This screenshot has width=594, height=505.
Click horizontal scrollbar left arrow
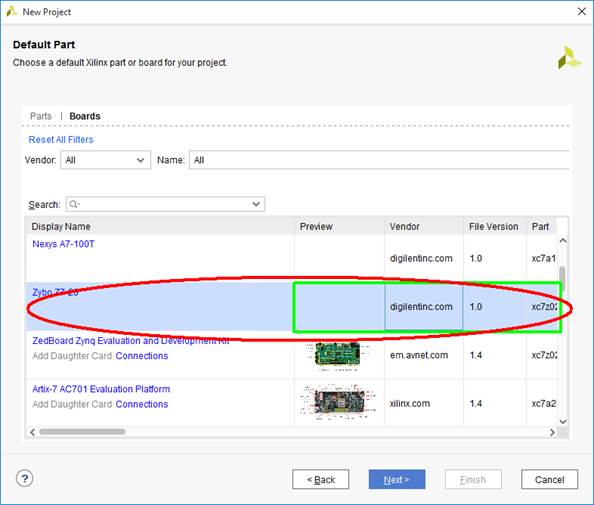(32, 432)
